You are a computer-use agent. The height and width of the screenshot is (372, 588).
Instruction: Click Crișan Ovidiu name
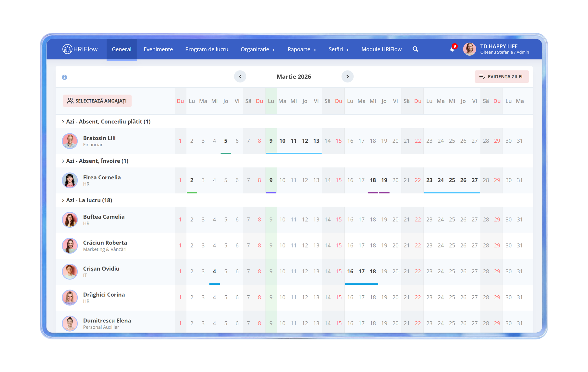pyautogui.click(x=101, y=268)
